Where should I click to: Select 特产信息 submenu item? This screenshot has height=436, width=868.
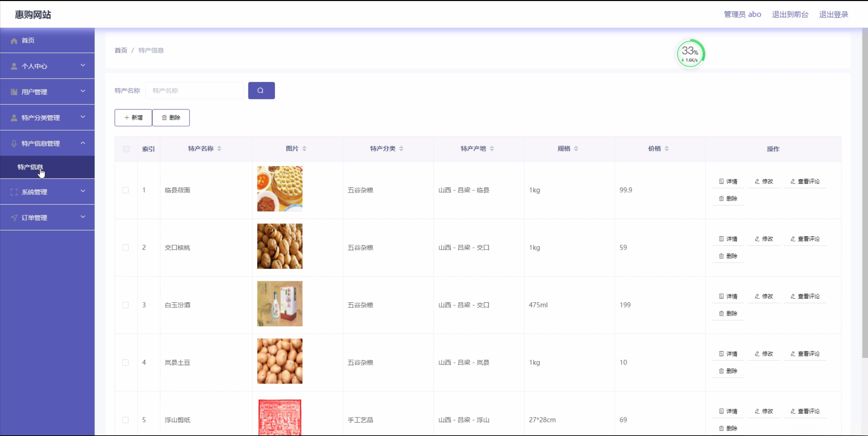click(30, 167)
